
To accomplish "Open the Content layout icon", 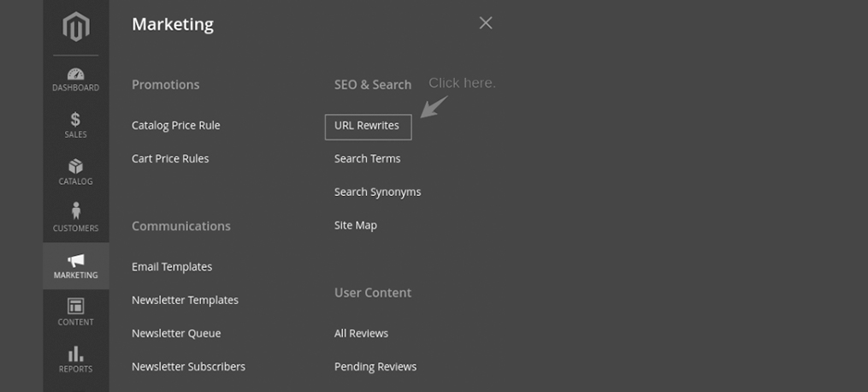I will tap(76, 306).
